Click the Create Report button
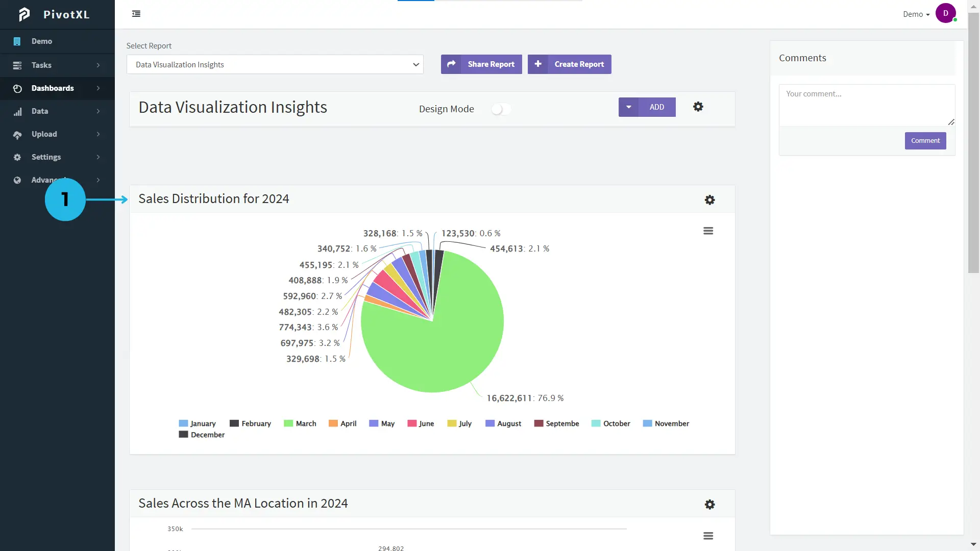The image size is (980, 551). pos(570,63)
